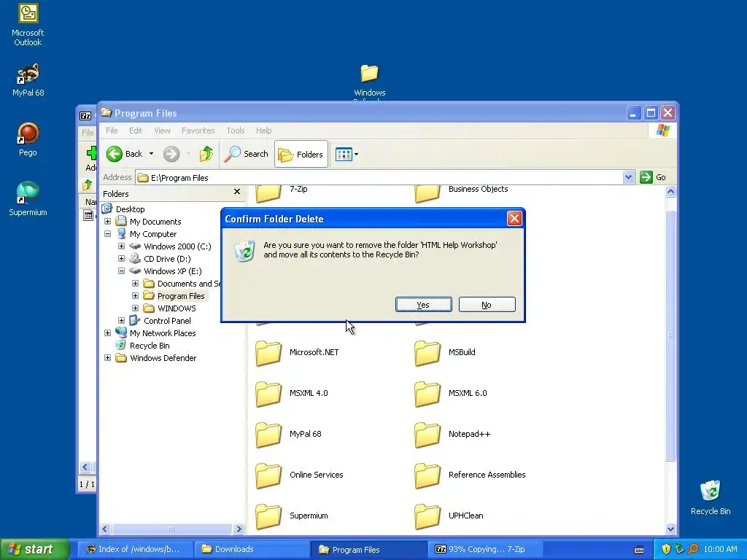This screenshot has width=747, height=560.
Task: Expand Control Panel tree node
Action: 122,321
